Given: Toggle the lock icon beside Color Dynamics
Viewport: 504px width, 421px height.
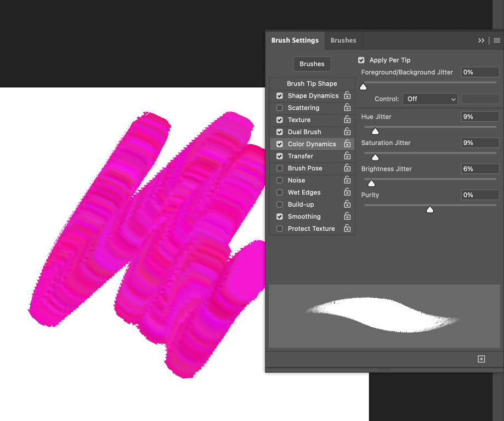Looking at the screenshot, I should click(x=347, y=144).
